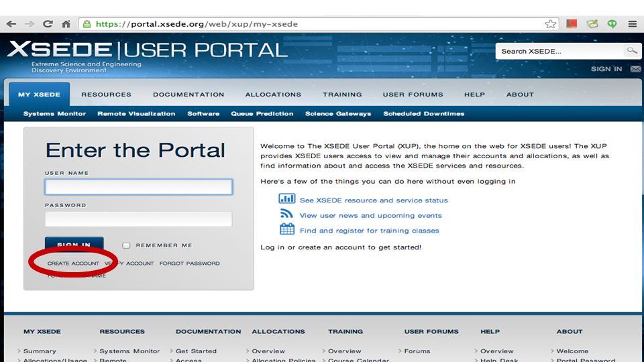Open Queue Prediction submenu item
The width and height of the screenshot is (644, 362).
(x=262, y=114)
